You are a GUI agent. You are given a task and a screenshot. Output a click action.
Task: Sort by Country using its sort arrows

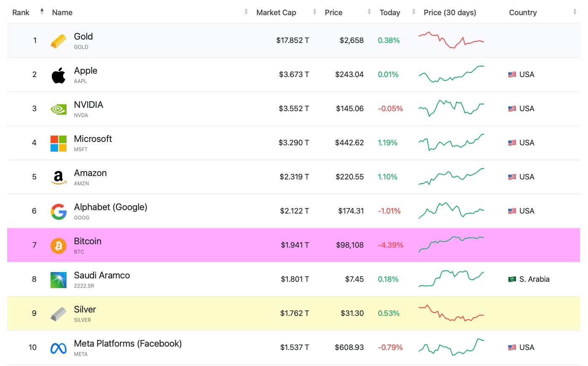pyautogui.click(x=575, y=12)
